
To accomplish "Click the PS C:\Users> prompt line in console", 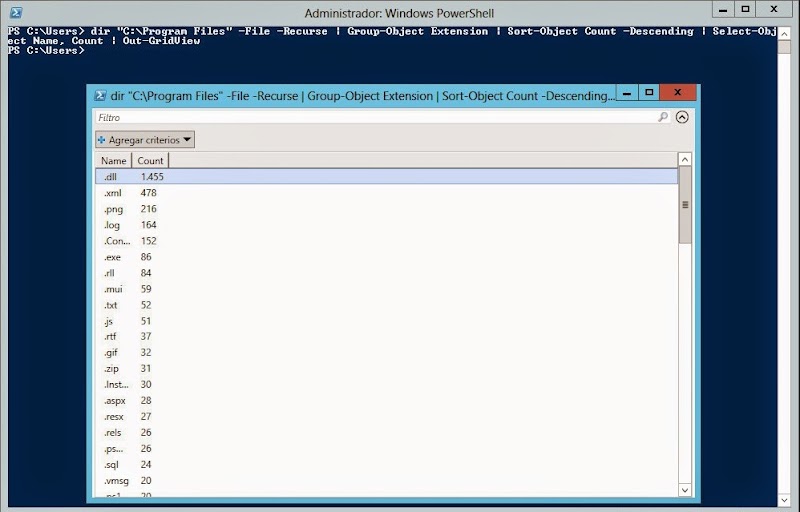I will point(46,50).
